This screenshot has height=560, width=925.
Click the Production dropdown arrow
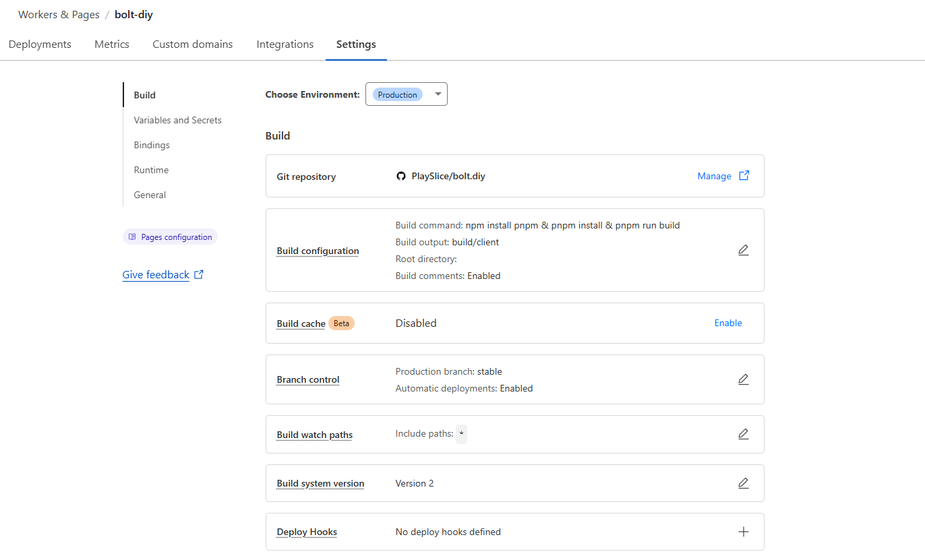[438, 94]
